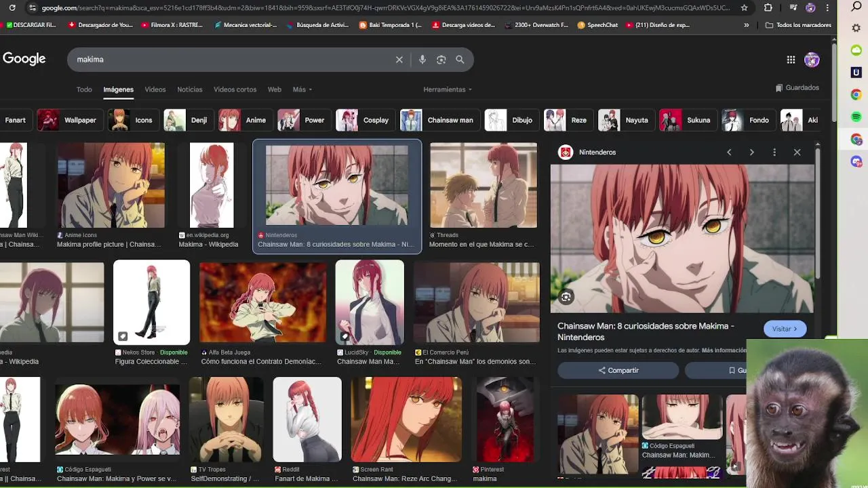Open Google account avatar on the page
Image resolution: width=868 pixels, height=488 pixels.
[812, 60]
